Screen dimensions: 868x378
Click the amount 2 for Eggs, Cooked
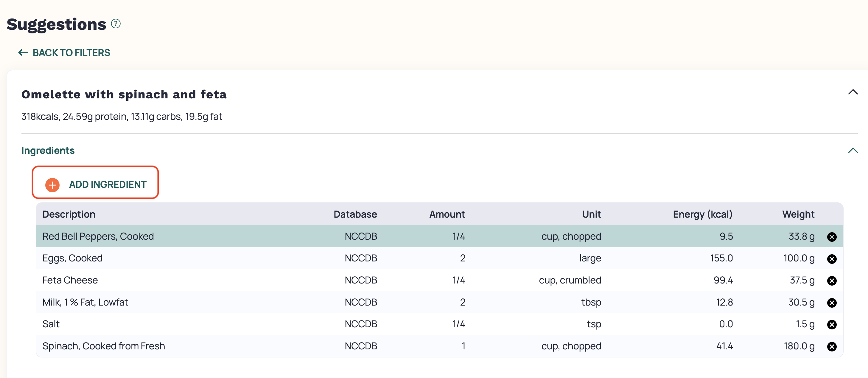click(x=463, y=258)
